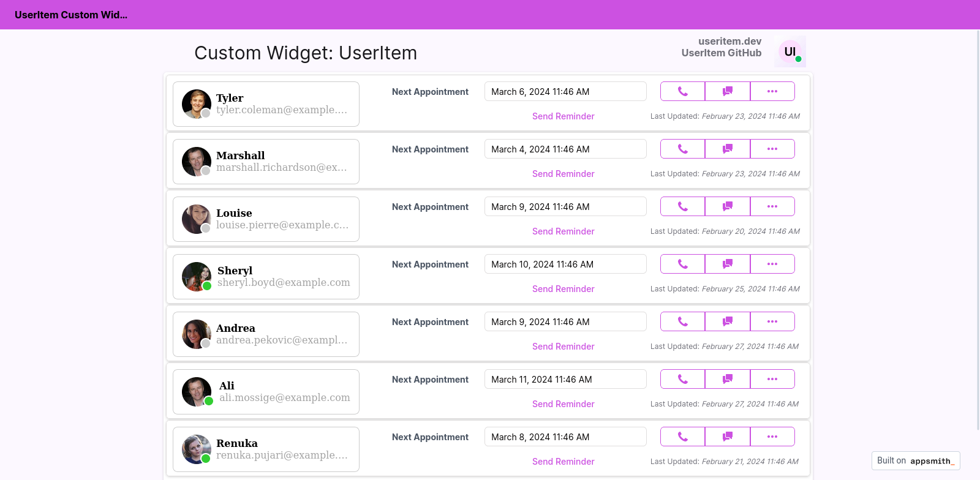Open the useritem.dev link
980x480 pixels.
coord(729,41)
